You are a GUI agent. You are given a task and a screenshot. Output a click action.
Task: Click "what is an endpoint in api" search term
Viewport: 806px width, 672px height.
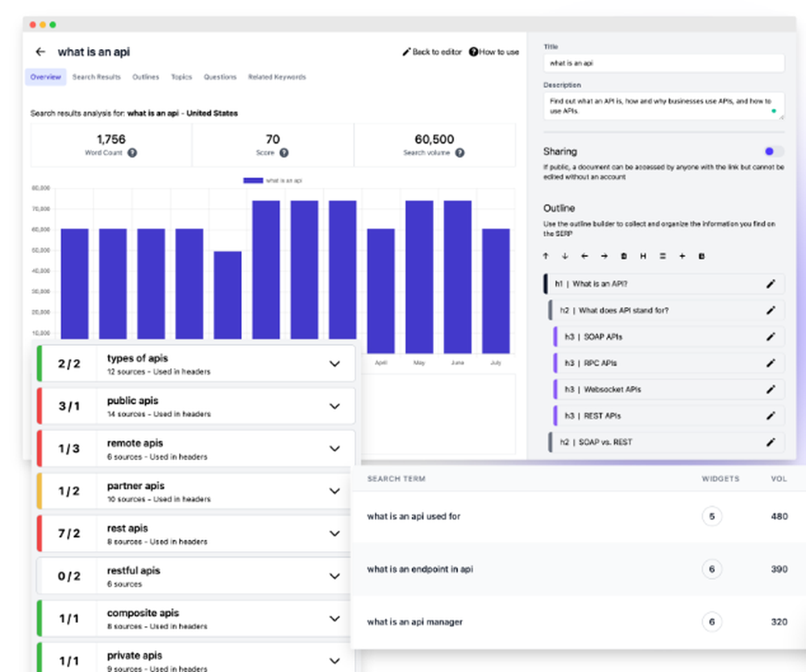[420, 569]
